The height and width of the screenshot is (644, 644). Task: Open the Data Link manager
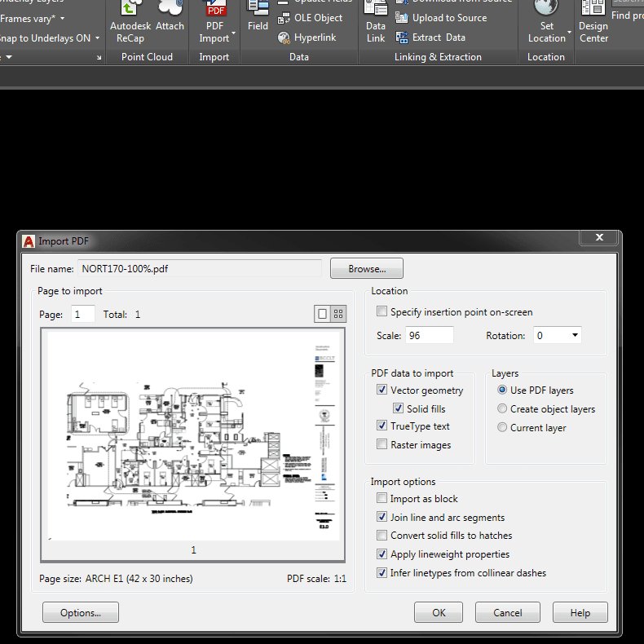pos(376,23)
